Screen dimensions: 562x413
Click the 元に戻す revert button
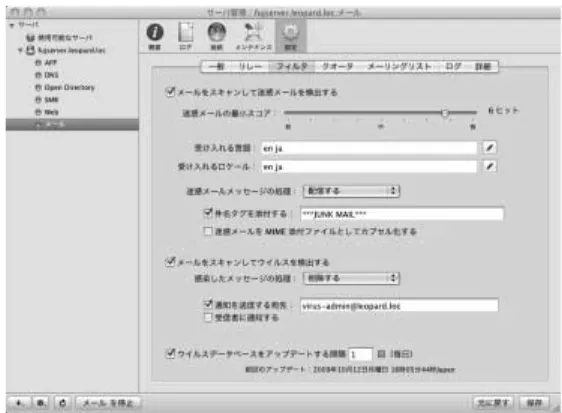[493, 403]
